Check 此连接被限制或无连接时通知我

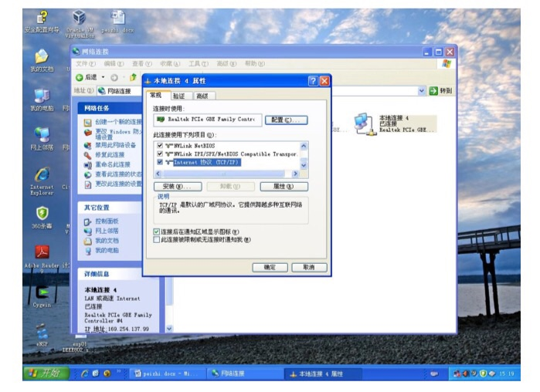(x=156, y=240)
